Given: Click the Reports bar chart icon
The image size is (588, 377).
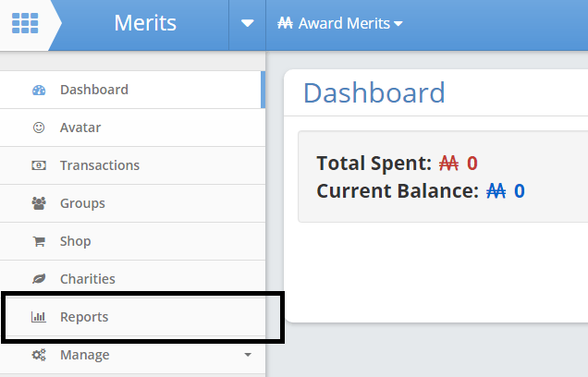Looking at the screenshot, I should click(39, 317).
